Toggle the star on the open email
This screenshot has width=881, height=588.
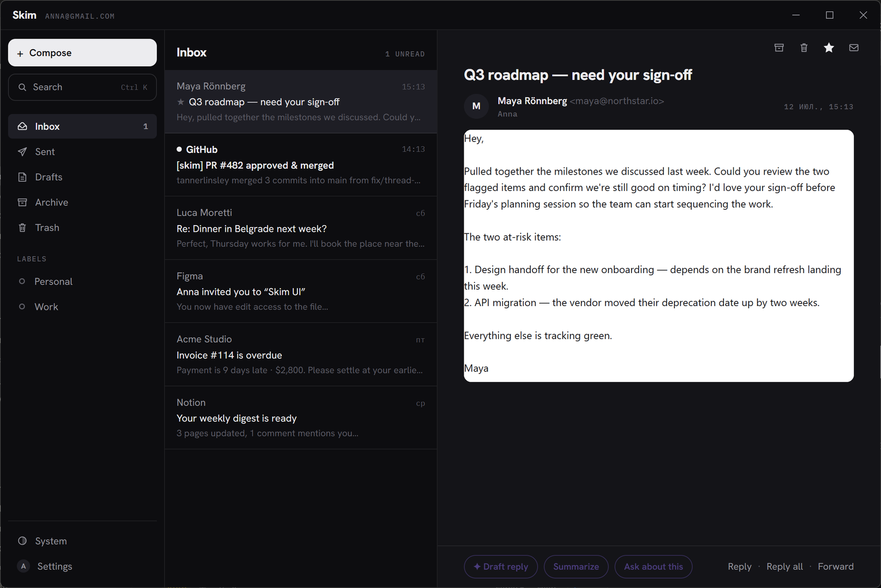(829, 48)
